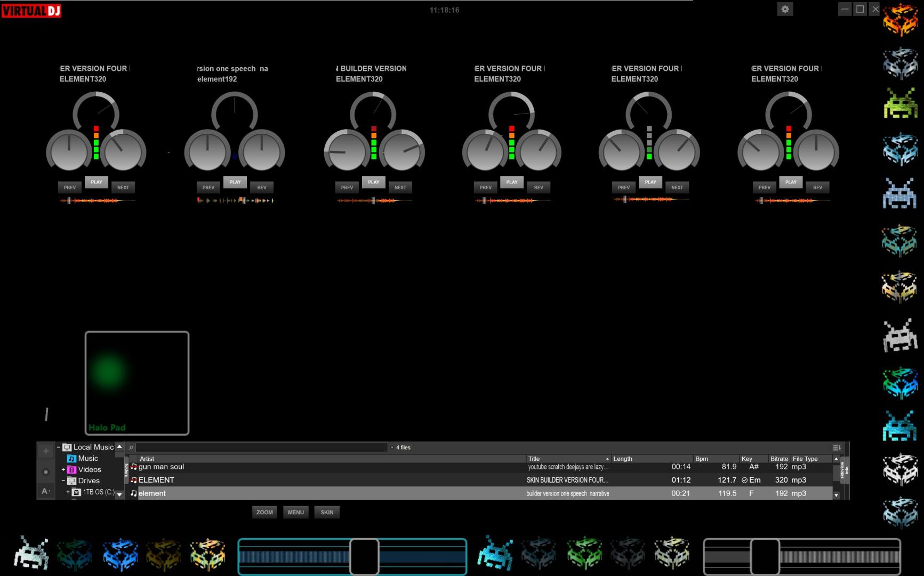This screenshot has width=924, height=576.
Task: Click the MENU button
Action: coord(296,512)
